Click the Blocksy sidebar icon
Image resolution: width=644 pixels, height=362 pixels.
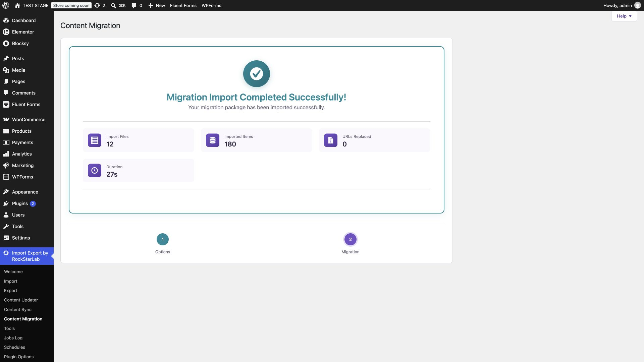click(6, 44)
